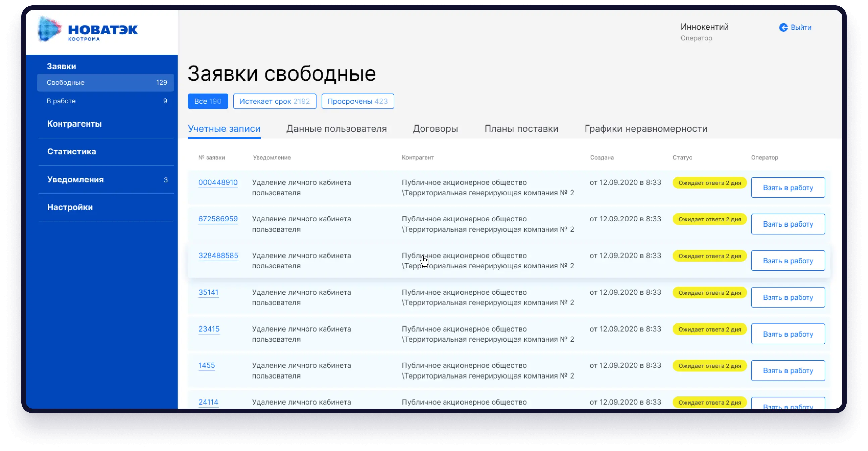
Task: Click the Уведомление column header
Action: 272,158
